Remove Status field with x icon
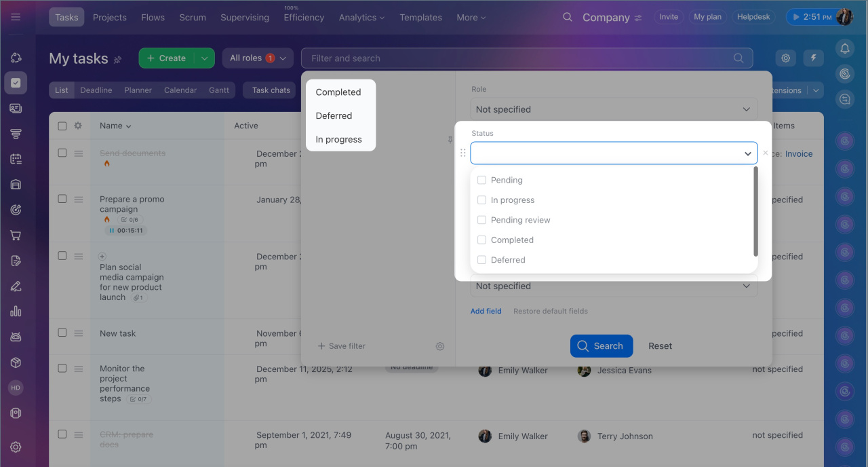 (766, 153)
